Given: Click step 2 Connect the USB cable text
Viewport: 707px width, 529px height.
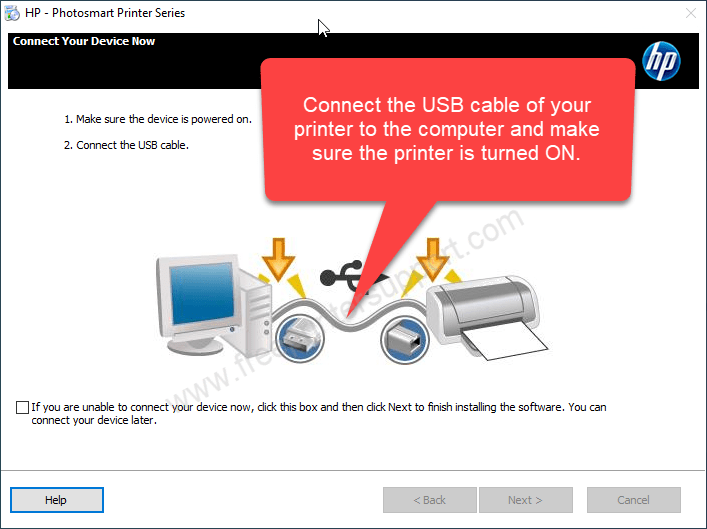Looking at the screenshot, I should point(126,145).
